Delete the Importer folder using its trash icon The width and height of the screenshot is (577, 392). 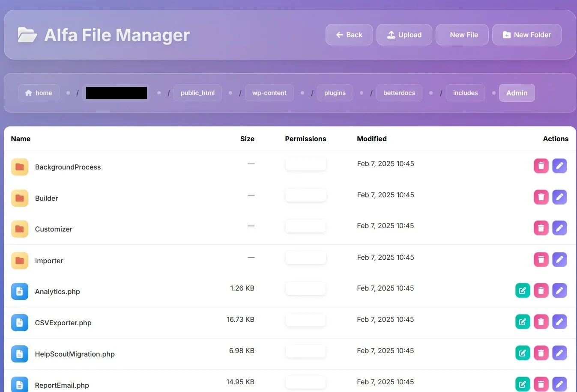click(x=541, y=259)
